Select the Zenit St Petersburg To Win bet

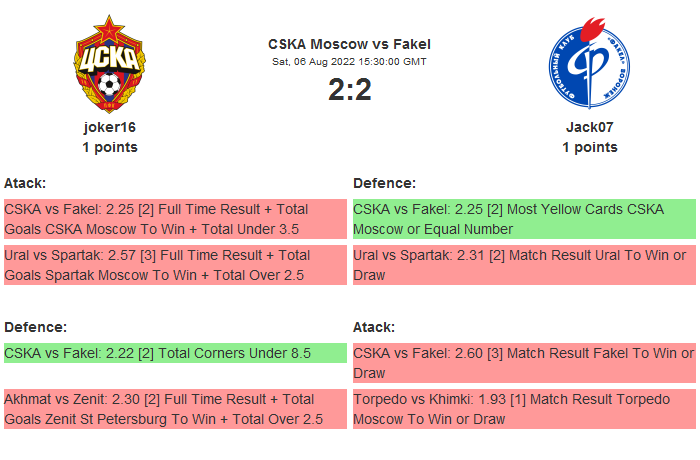[175, 409]
